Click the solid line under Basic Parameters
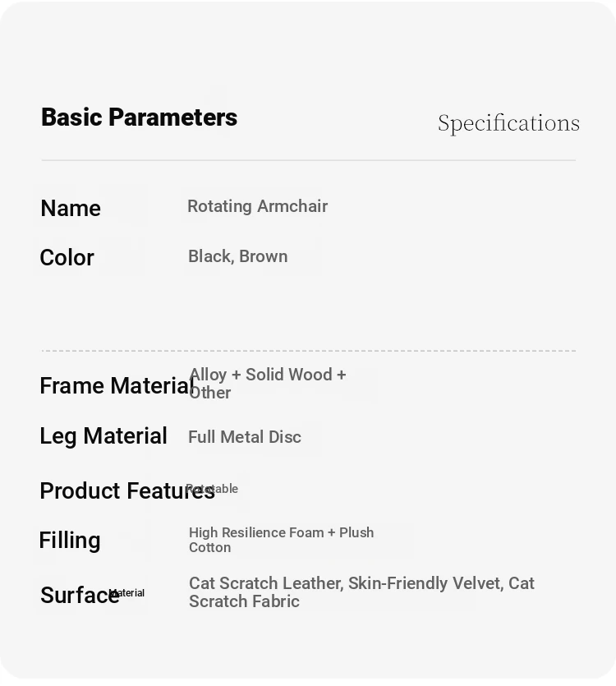This screenshot has height=686, width=616. pos(309,160)
